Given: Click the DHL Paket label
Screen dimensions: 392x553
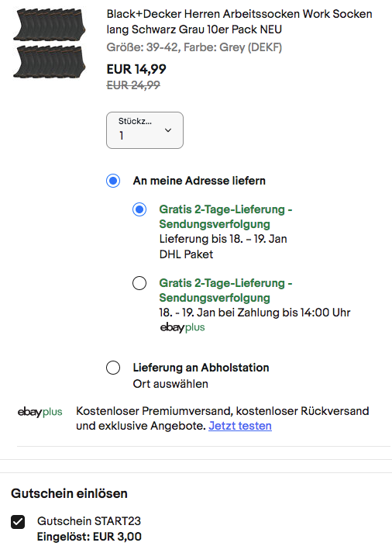Looking at the screenshot, I should [x=186, y=254].
